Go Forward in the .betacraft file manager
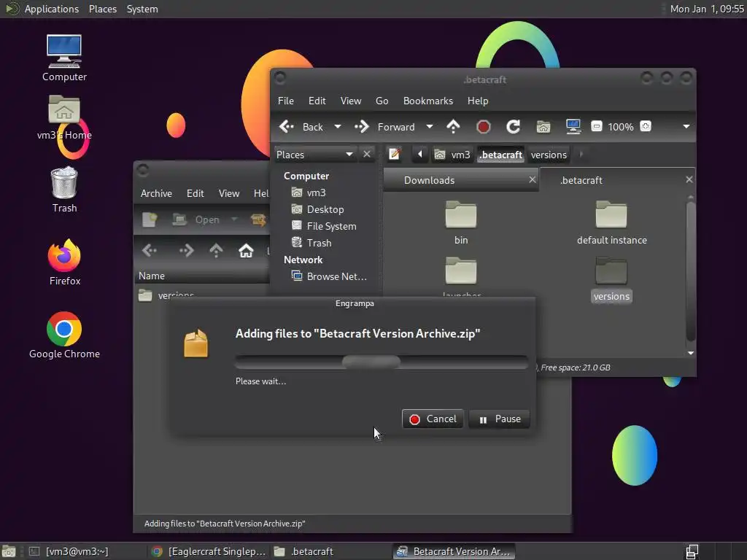This screenshot has width=747, height=560. (x=385, y=127)
